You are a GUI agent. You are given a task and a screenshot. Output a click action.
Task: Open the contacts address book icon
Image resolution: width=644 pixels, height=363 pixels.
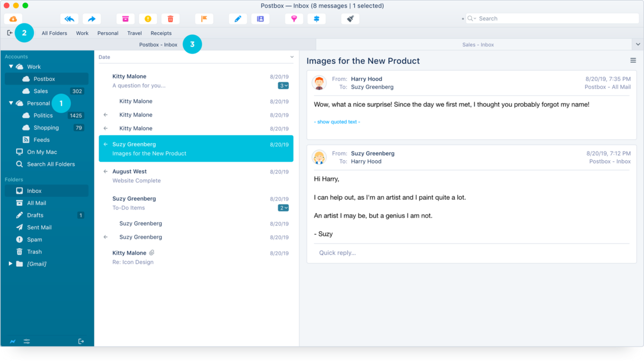260,19
